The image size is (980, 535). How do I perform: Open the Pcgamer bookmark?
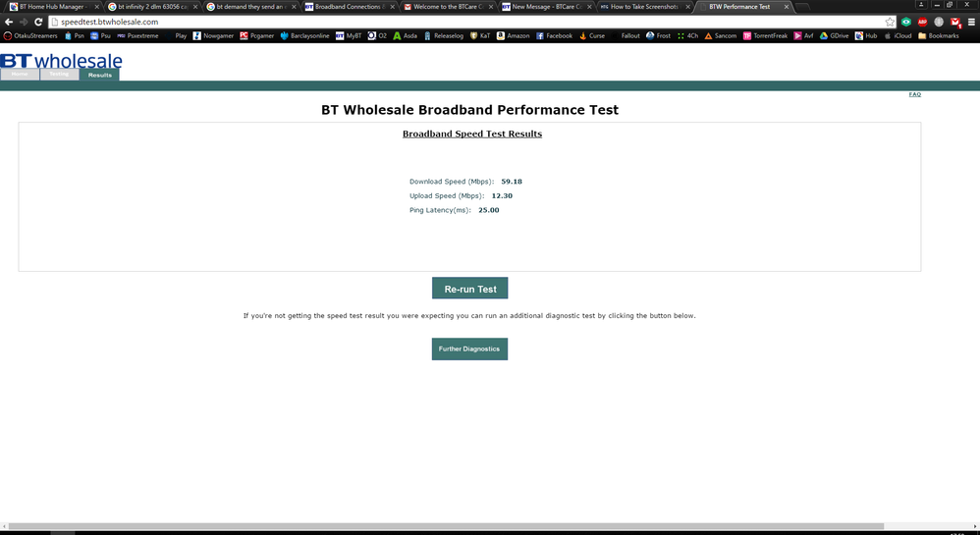coord(257,36)
